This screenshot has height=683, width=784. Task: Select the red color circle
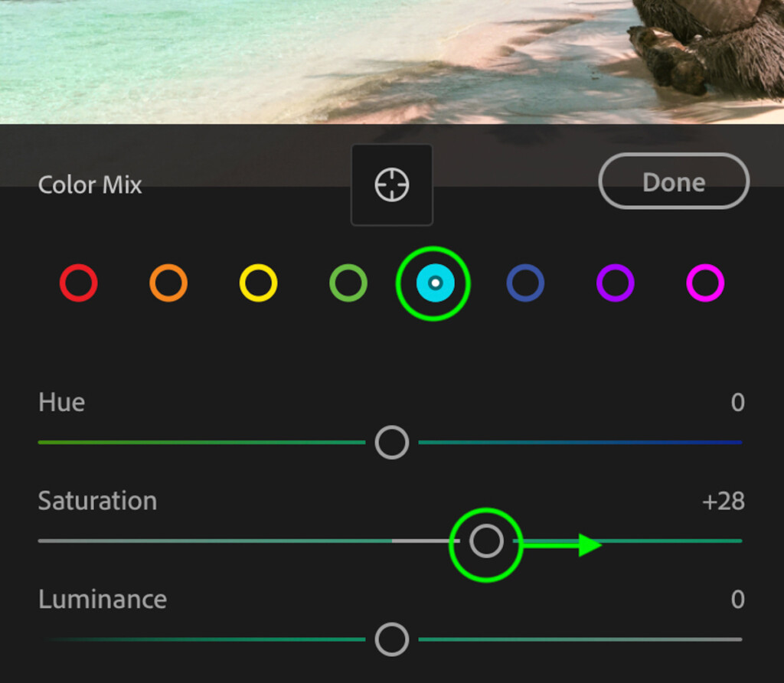tap(79, 283)
